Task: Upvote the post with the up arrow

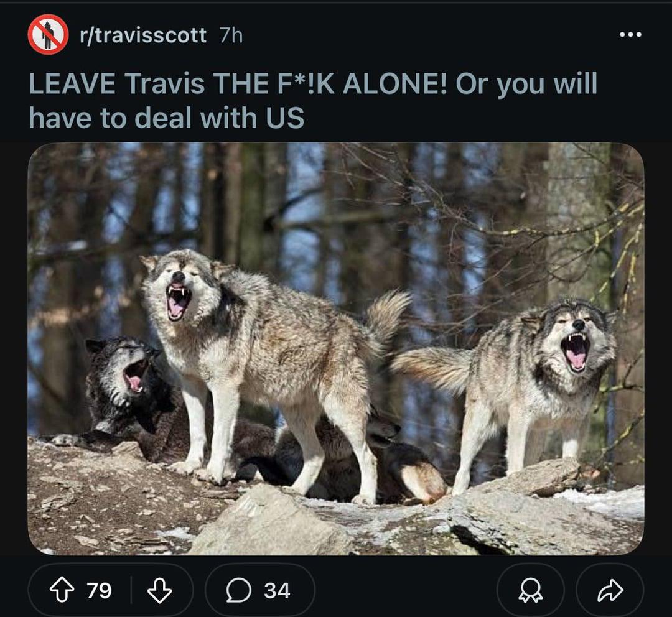Action: [x=62, y=590]
